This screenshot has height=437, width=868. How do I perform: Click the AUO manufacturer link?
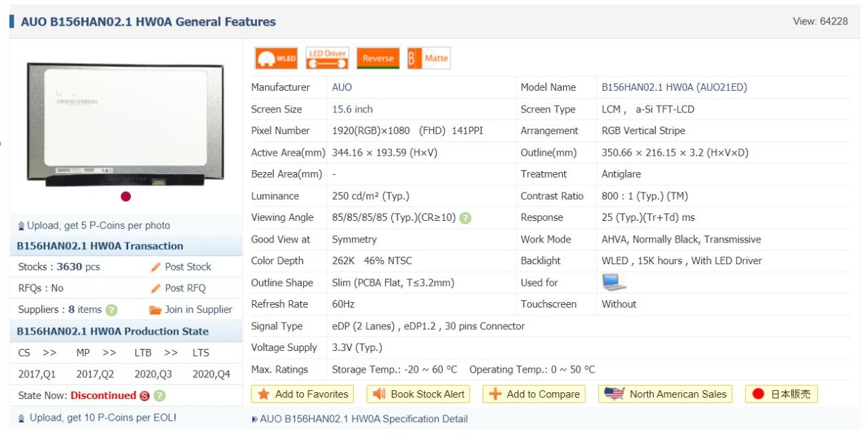pos(342,87)
